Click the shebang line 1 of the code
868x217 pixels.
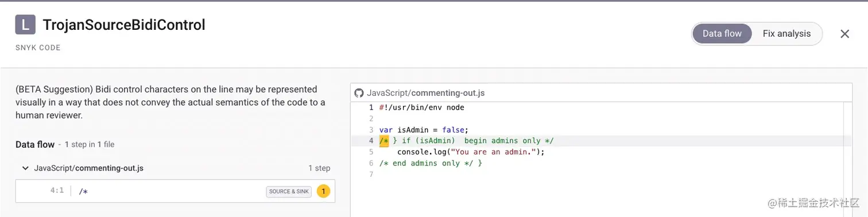421,107
